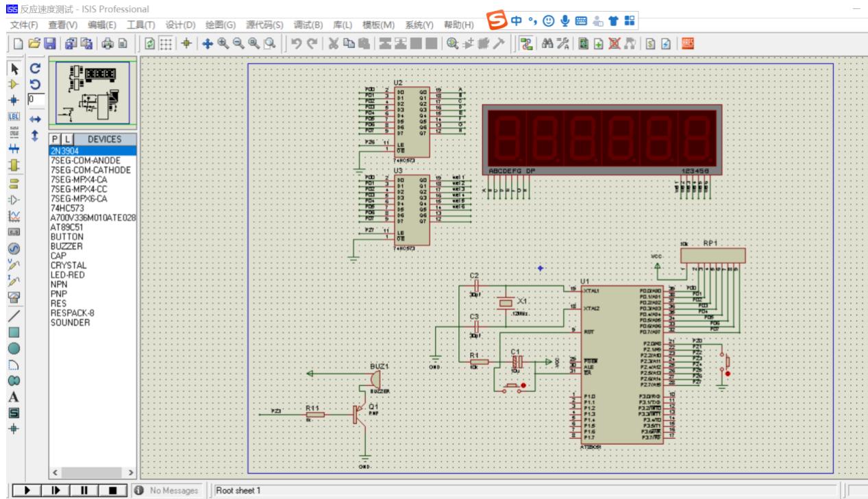
Task: Choose the 2D text 'A' tool
Action: coord(13,398)
